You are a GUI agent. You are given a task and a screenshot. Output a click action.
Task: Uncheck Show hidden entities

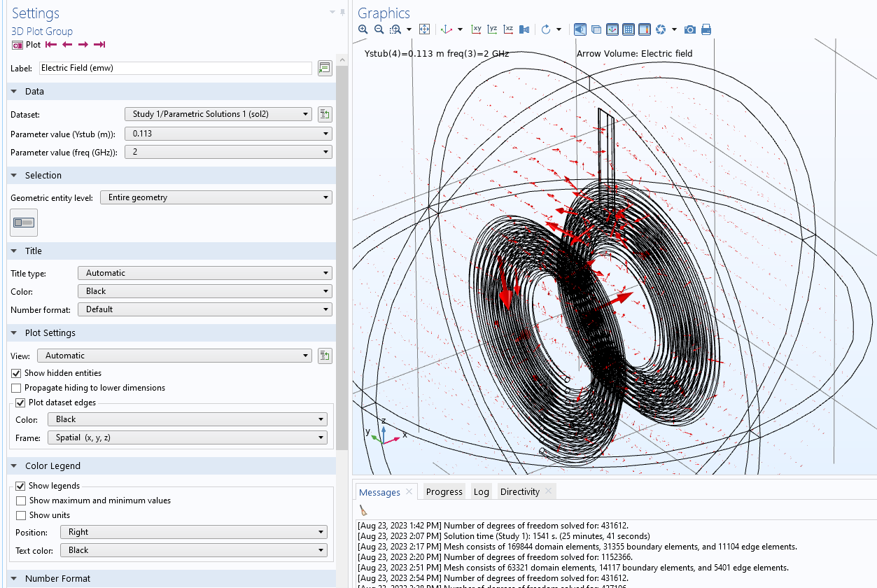(x=16, y=373)
